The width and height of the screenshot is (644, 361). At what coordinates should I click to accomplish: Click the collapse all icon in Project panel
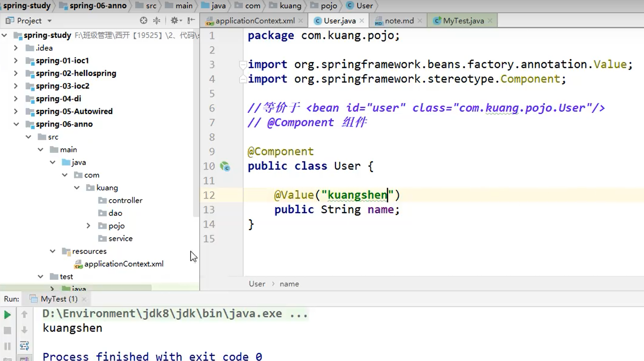point(157,20)
